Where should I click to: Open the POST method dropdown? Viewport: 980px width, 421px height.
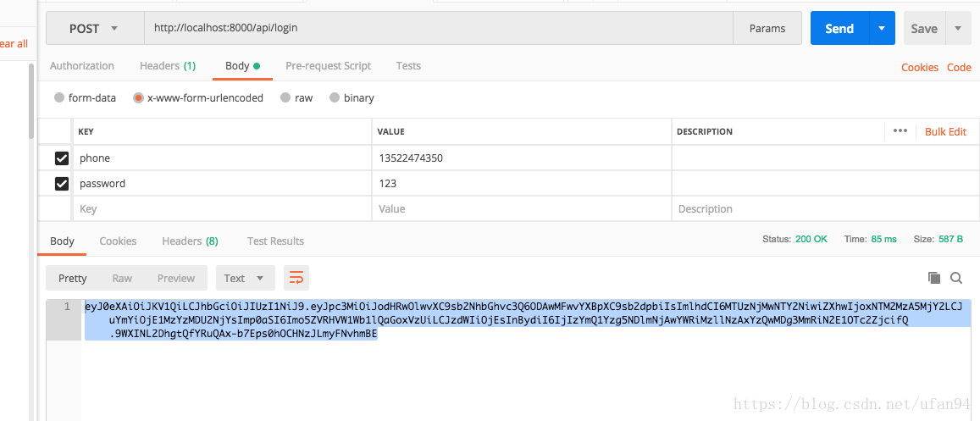coord(95,28)
